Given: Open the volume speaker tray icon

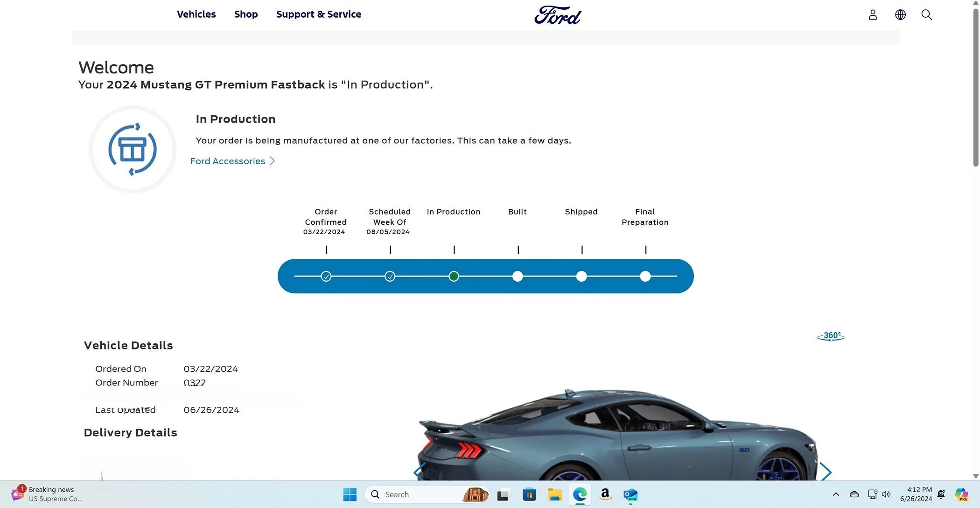Looking at the screenshot, I should [x=886, y=494].
